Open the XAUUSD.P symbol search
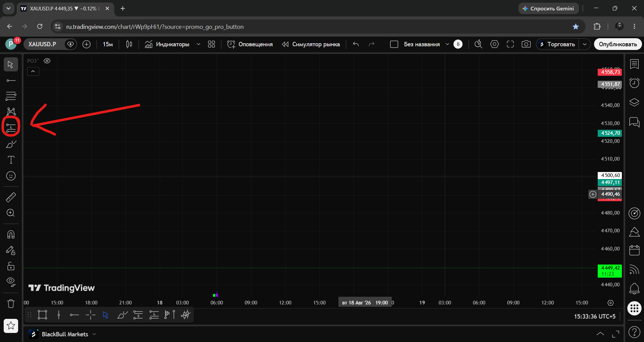Image resolution: width=644 pixels, height=342 pixels. tap(42, 44)
